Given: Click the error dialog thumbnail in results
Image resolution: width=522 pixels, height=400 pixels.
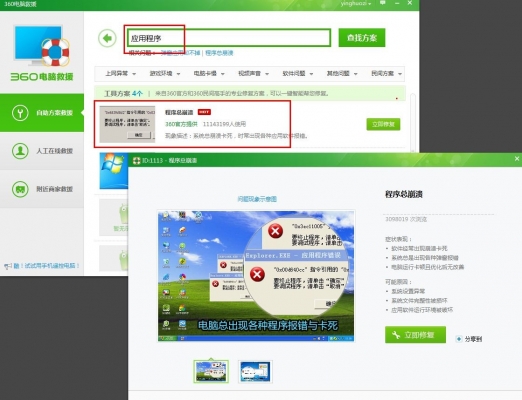Looking at the screenshot, I should (127, 124).
